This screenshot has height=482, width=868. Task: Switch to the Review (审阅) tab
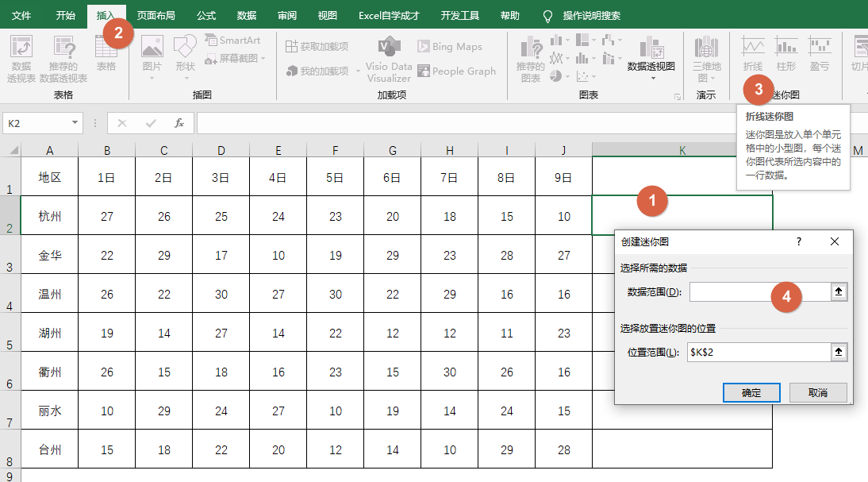click(x=286, y=16)
